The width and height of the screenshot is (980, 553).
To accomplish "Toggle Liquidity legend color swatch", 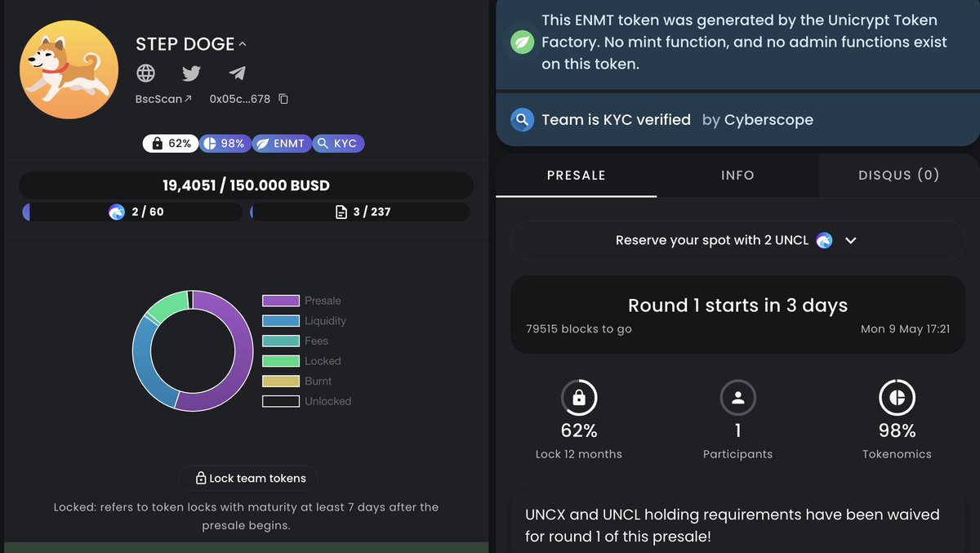I will pos(280,321).
